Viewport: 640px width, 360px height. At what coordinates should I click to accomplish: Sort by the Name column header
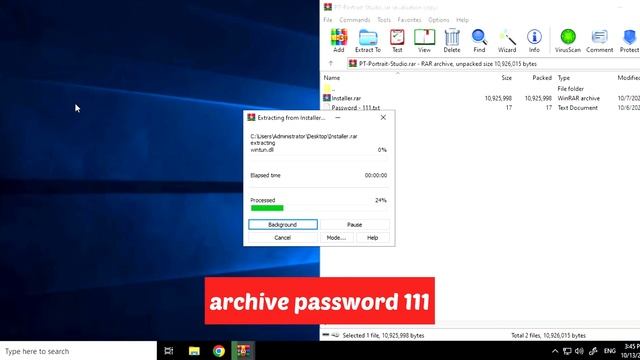332,78
